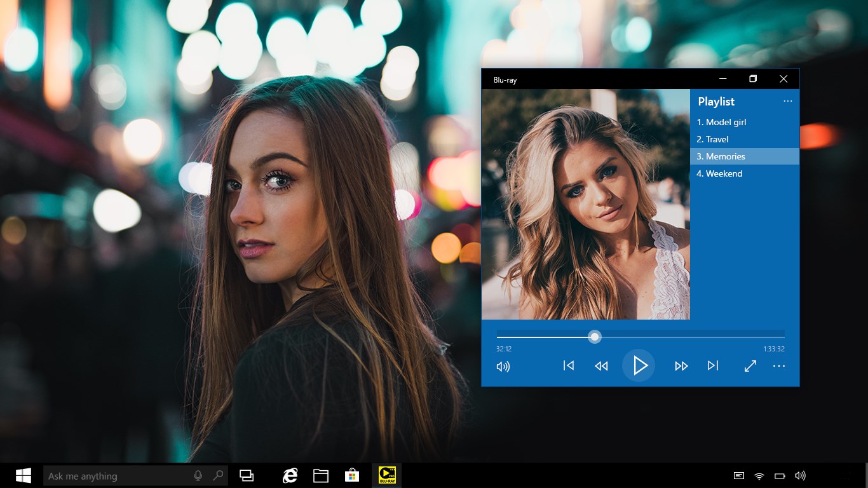Check Wi-Fi status in the system tray

pos(758,475)
